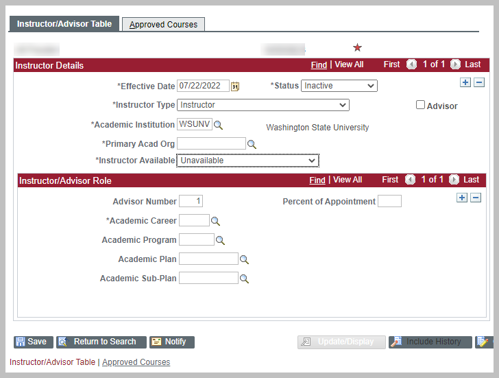
Task: Click the Correct History pencil button
Action: 484,342
